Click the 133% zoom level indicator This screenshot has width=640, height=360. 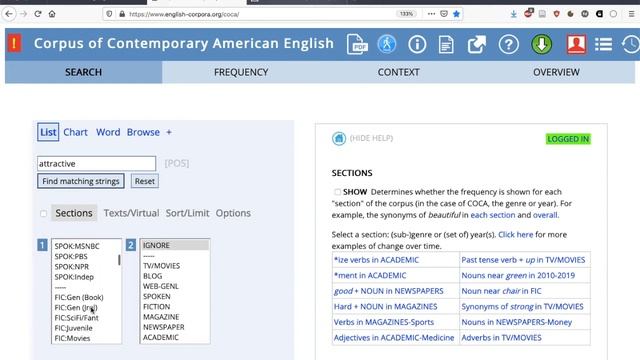pyautogui.click(x=406, y=14)
